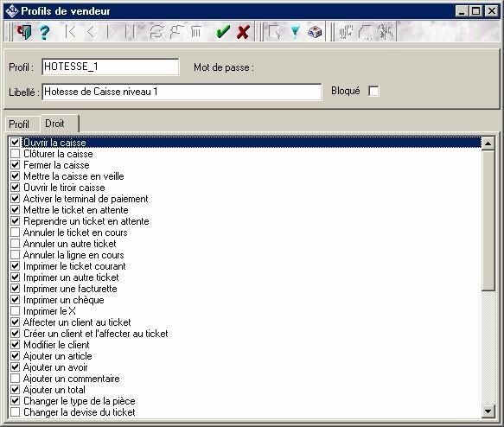Go to the last record
504x427 pixels.
(131, 32)
